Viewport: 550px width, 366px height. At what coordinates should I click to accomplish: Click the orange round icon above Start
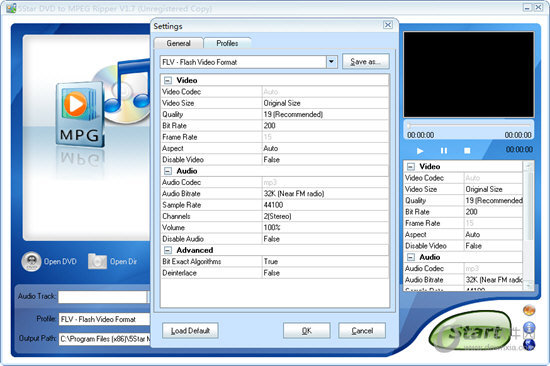[x=529, y=310]
